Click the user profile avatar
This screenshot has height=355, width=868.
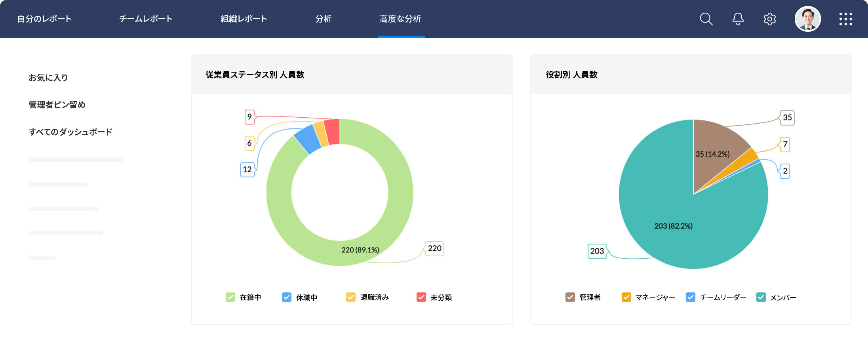[807, 19]
